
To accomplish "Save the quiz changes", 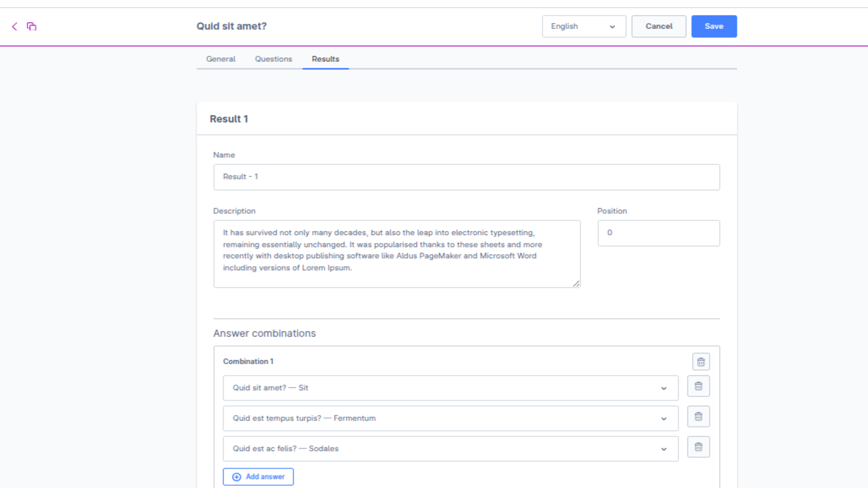I will 714,27.
